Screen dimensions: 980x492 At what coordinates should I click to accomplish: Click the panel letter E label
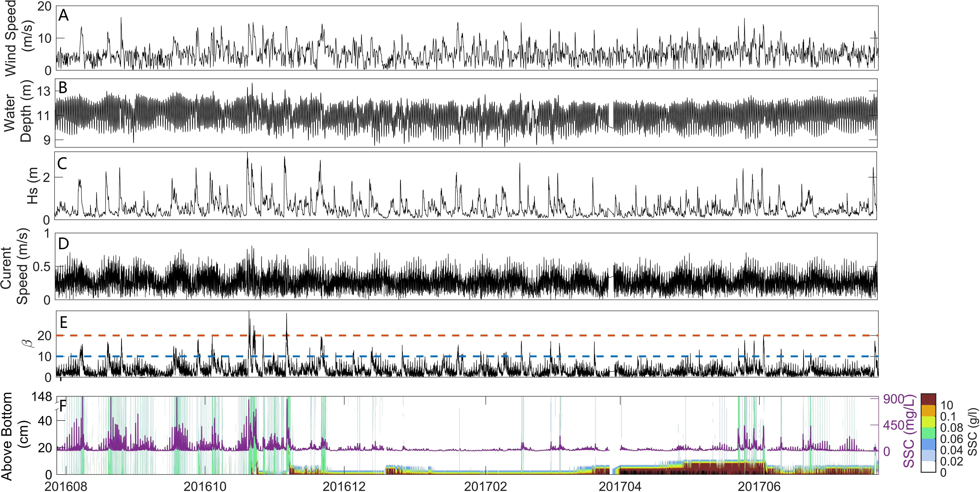pyautogui.click(x=64, y=322)
